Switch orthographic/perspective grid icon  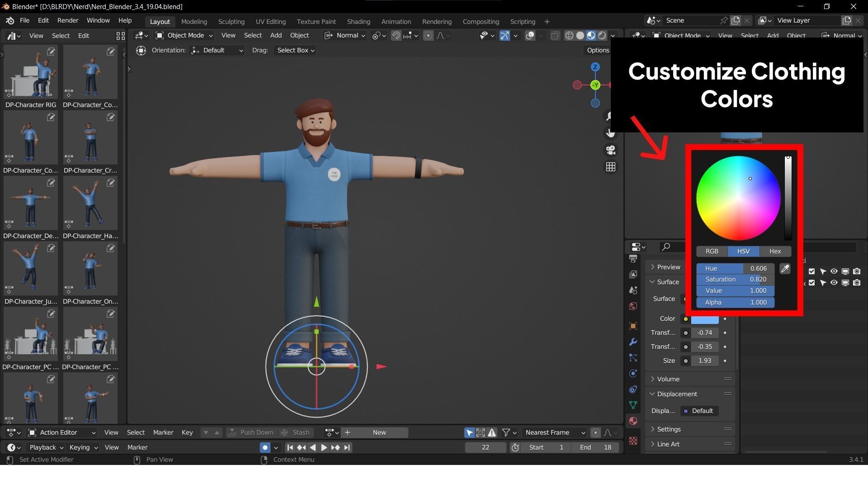point(611,167)
